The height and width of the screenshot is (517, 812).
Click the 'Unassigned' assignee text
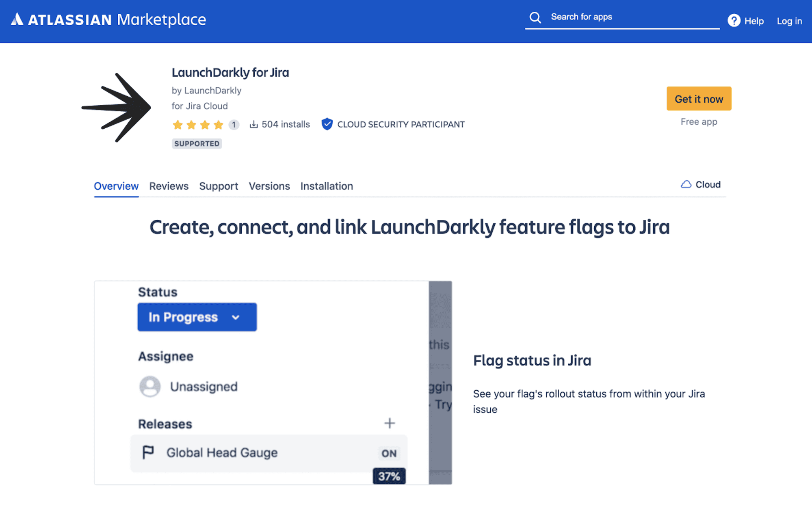(204, 387)
